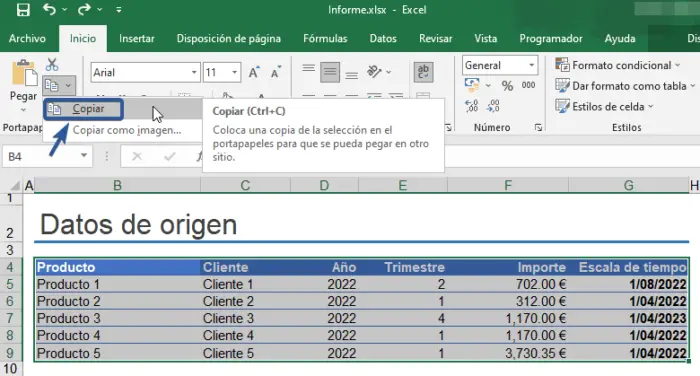Click the Cut scissors icon
The width and height of the screenshot is (700, 376).
52,65
